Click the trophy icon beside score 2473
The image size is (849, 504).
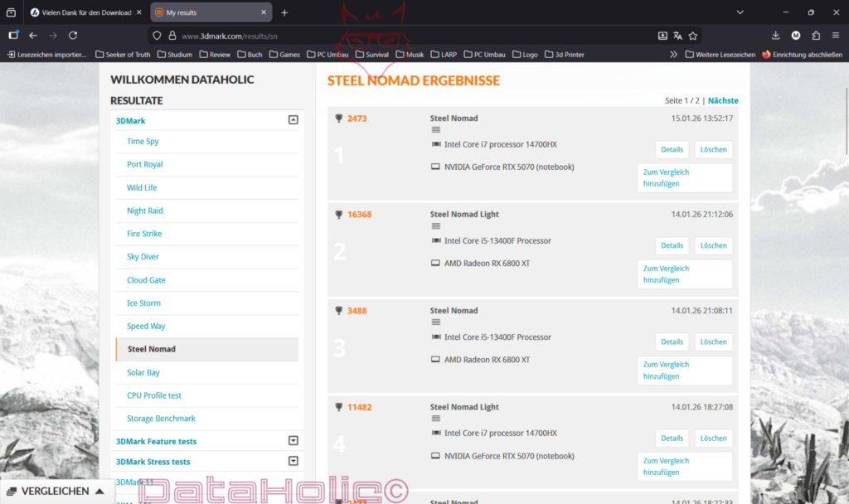(338, 119)
